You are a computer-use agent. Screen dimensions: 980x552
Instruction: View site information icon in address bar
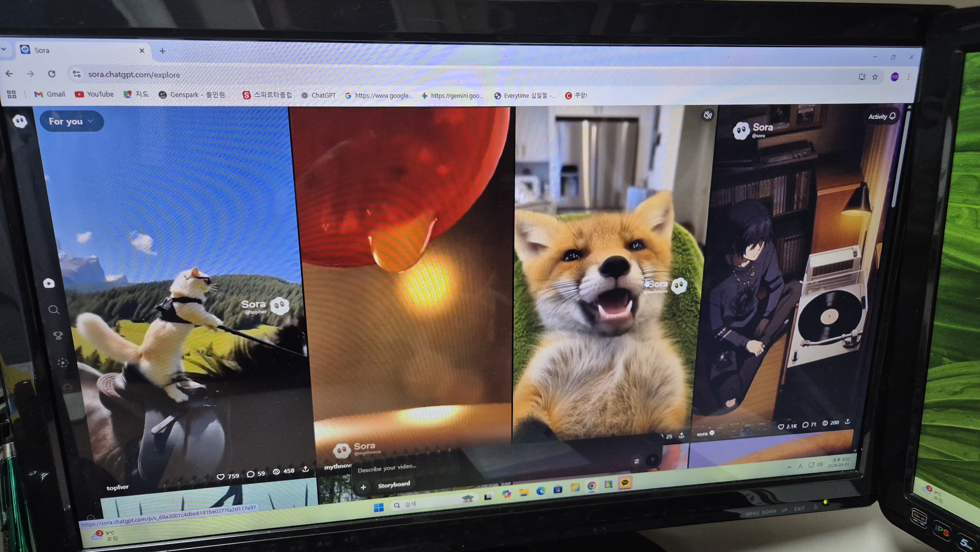pos(76,74)
